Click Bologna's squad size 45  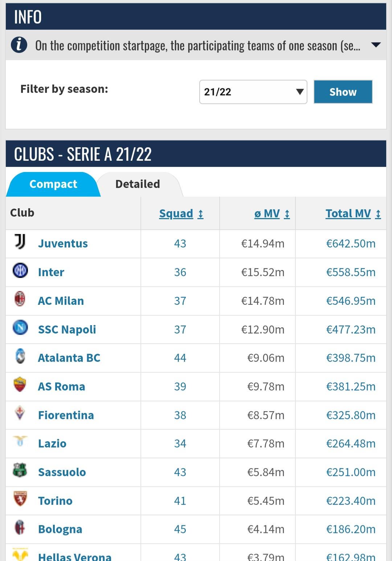[x=180, y=529]
